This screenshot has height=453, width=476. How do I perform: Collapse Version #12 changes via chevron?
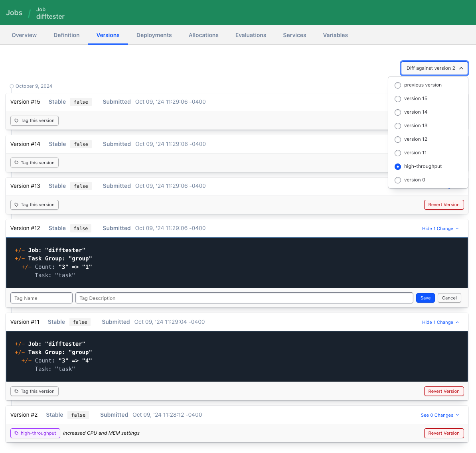(x=457, y=228)
